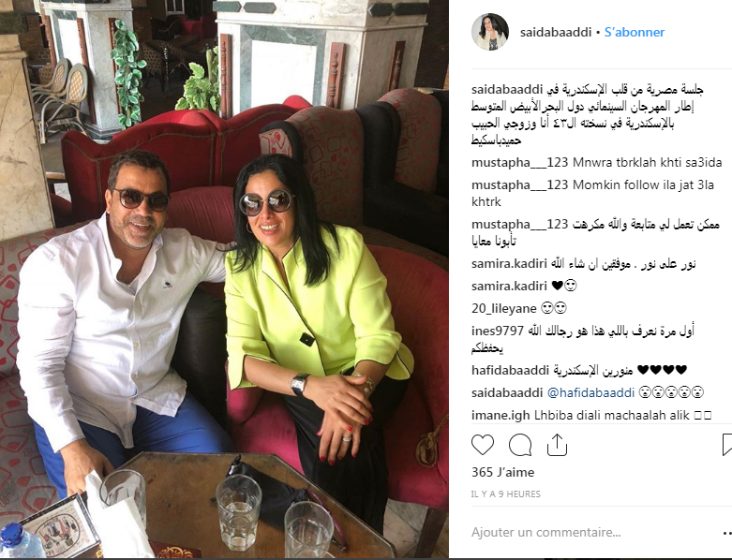Save post with bookmark icon

click(x=727, y=445)
